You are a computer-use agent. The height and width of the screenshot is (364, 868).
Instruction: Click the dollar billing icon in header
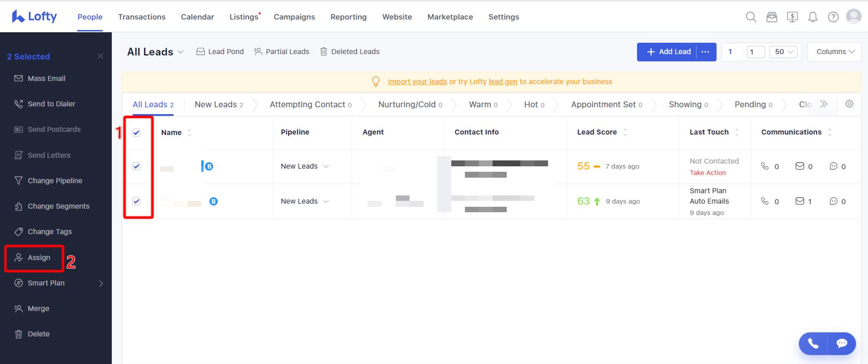tap(792, 17)
